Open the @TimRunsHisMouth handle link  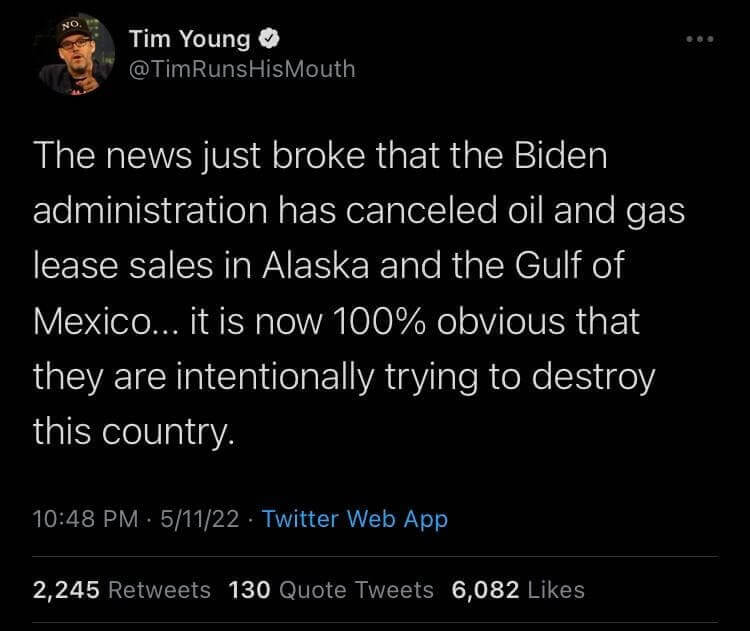point(241,69)
